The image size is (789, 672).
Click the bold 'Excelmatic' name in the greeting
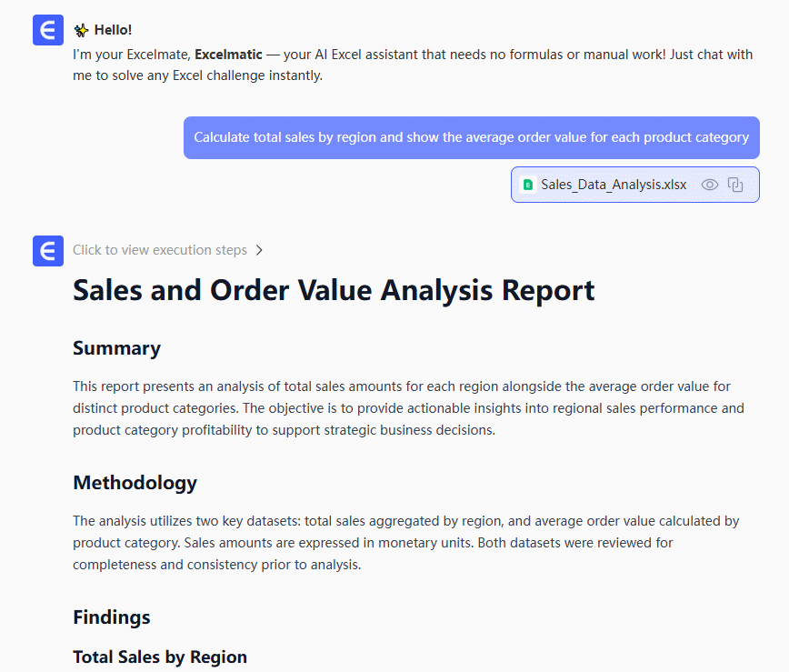coord(228,55)
